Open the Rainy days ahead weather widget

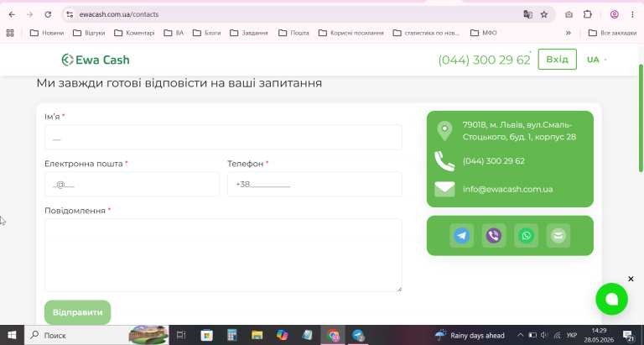click(x=470, y=335)
